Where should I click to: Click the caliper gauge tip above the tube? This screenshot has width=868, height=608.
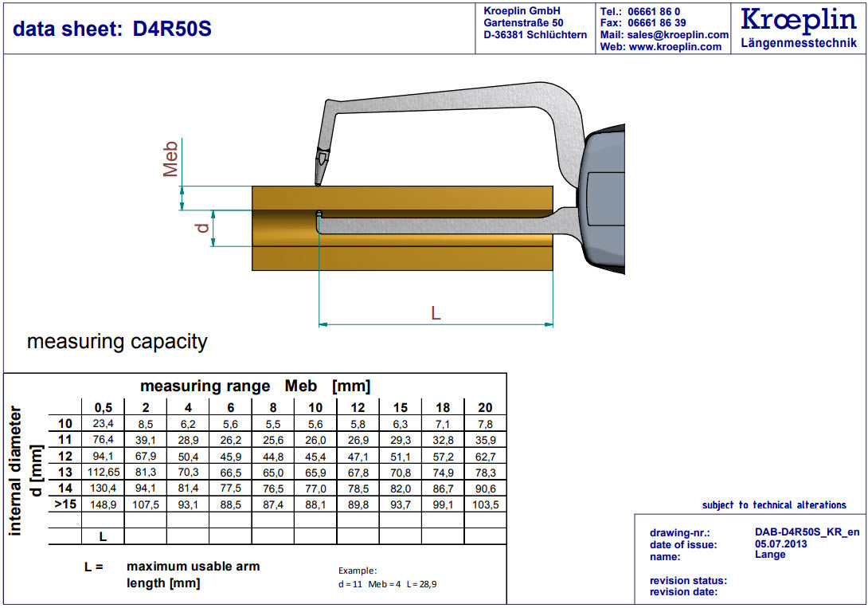[x=319, y=169]
